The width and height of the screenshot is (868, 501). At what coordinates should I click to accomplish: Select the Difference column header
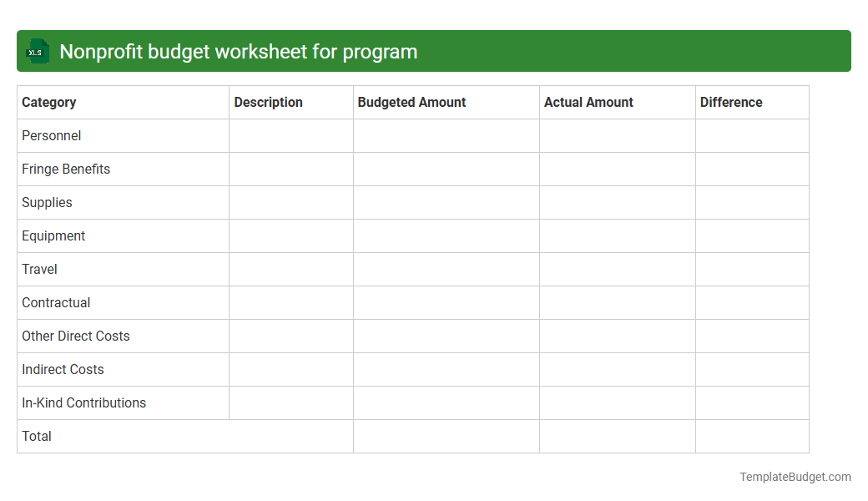click(x=731, y=102)
